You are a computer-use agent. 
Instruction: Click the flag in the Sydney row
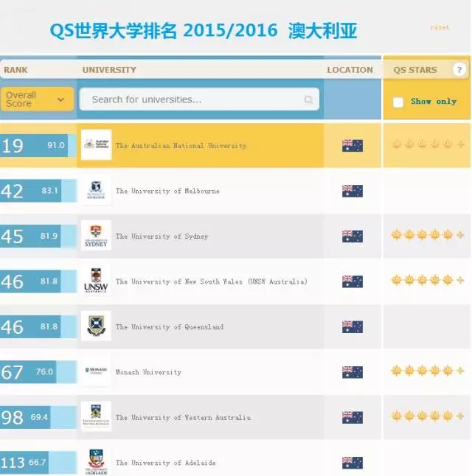[x=353, y=237]
